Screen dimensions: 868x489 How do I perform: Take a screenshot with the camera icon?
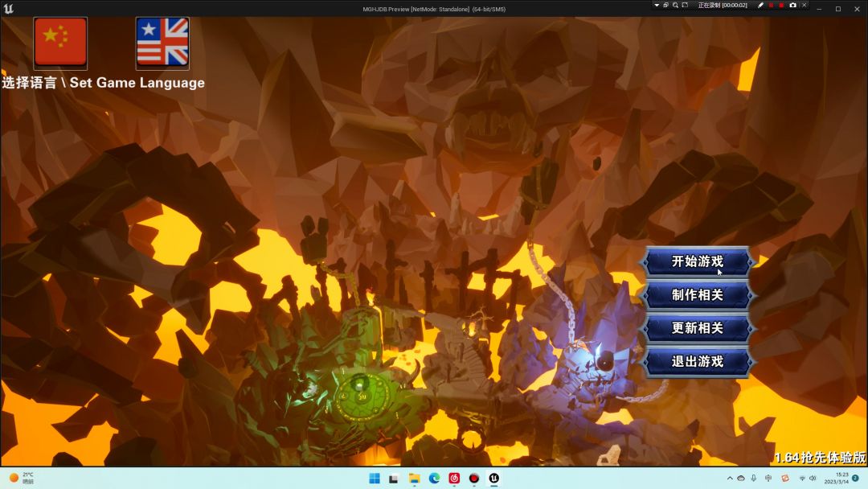point(792,6)
